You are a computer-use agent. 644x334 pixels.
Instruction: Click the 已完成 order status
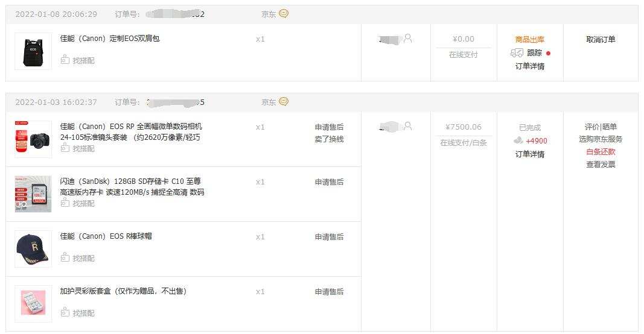(x=530, y=128)
